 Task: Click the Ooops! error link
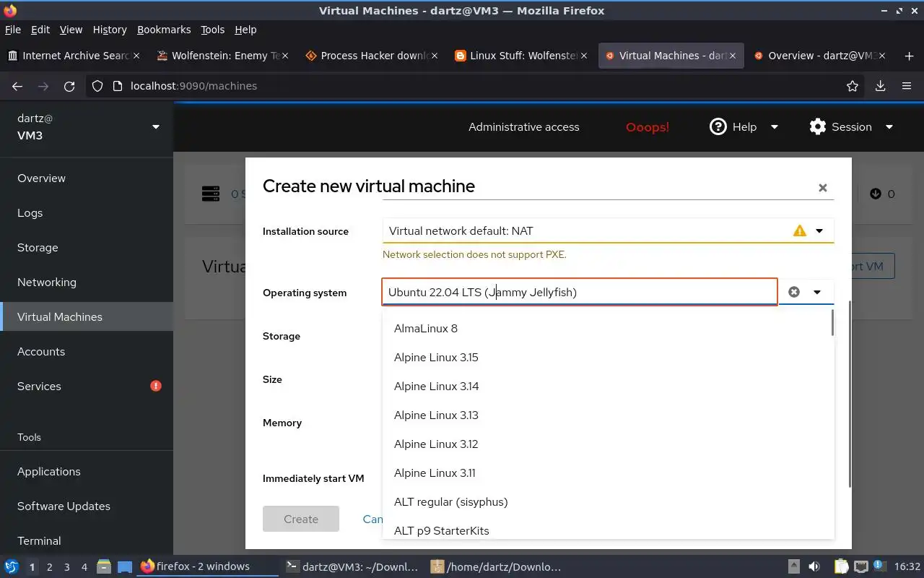click(648, 127)
